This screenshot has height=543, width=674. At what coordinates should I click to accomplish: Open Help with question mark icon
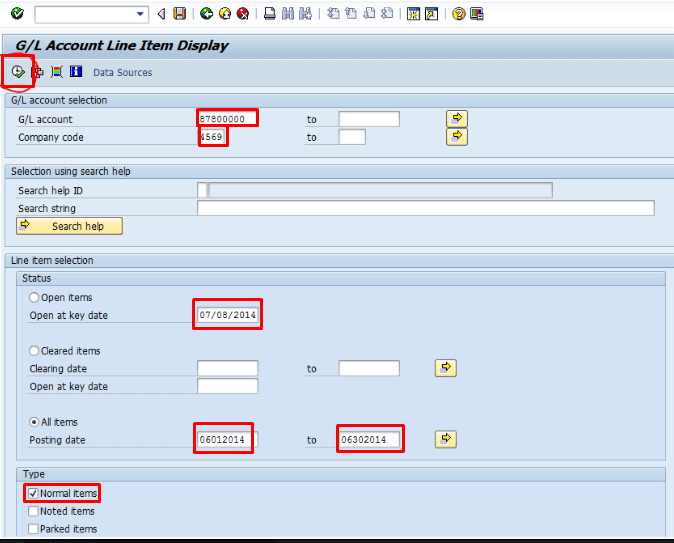tap(458, 14)
